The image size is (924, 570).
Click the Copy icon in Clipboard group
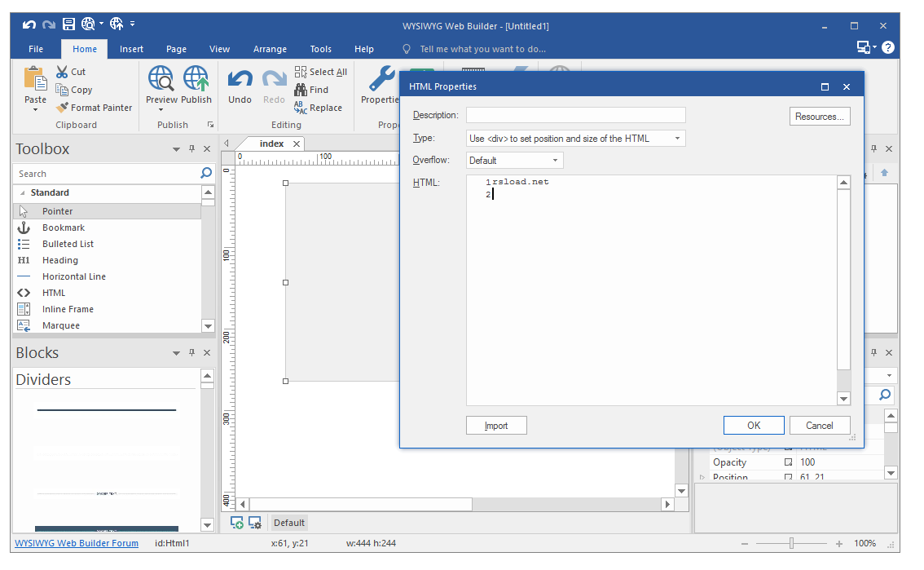[x=62, y=90]
